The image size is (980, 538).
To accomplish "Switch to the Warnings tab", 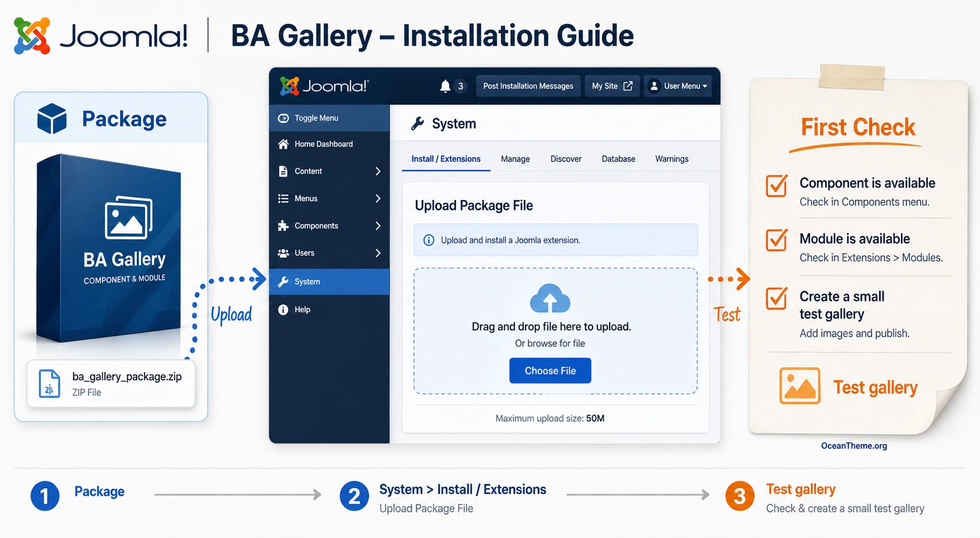I will (671, 159).
